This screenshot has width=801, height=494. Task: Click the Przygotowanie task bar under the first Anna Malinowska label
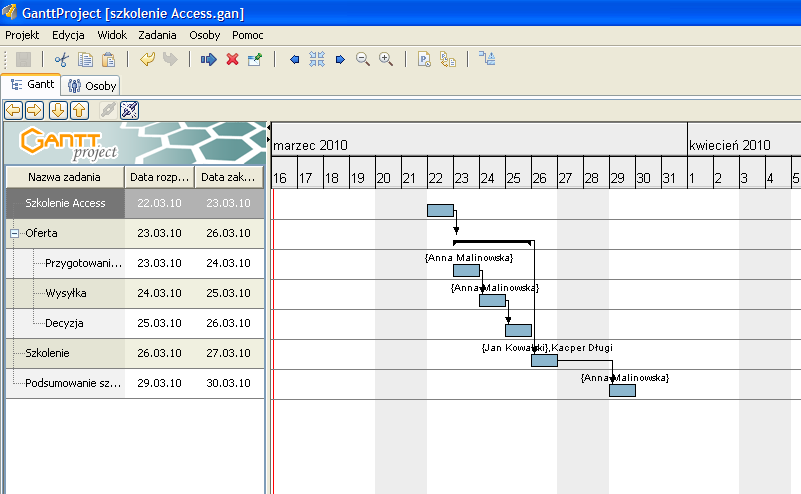coord(466,270)
